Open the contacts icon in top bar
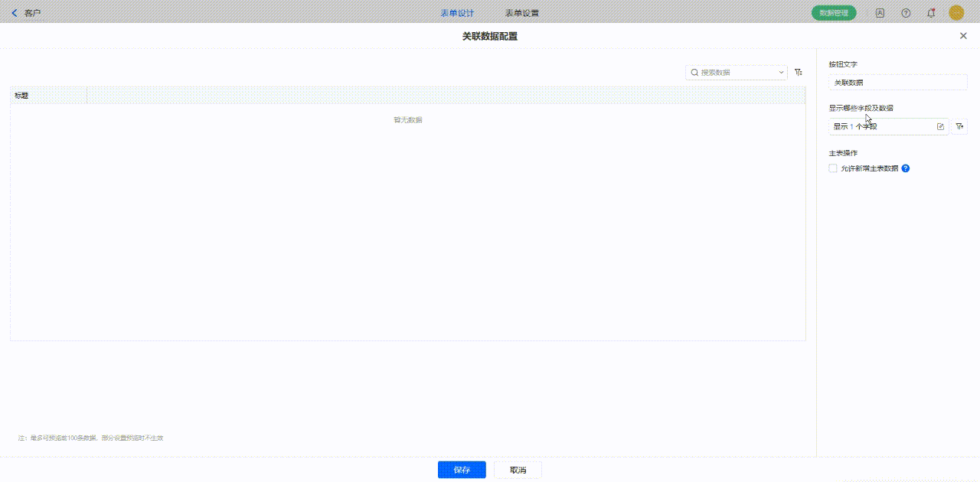This screenshot has height=482, width=980. click(880, 13)
